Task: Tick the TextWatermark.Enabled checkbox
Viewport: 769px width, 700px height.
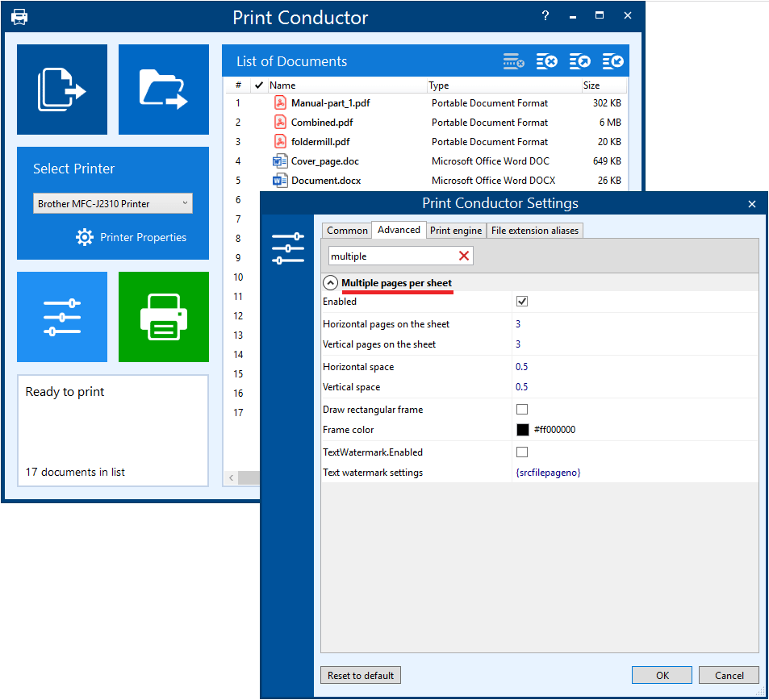Action: pyautogui.click(x=522, y=452)
